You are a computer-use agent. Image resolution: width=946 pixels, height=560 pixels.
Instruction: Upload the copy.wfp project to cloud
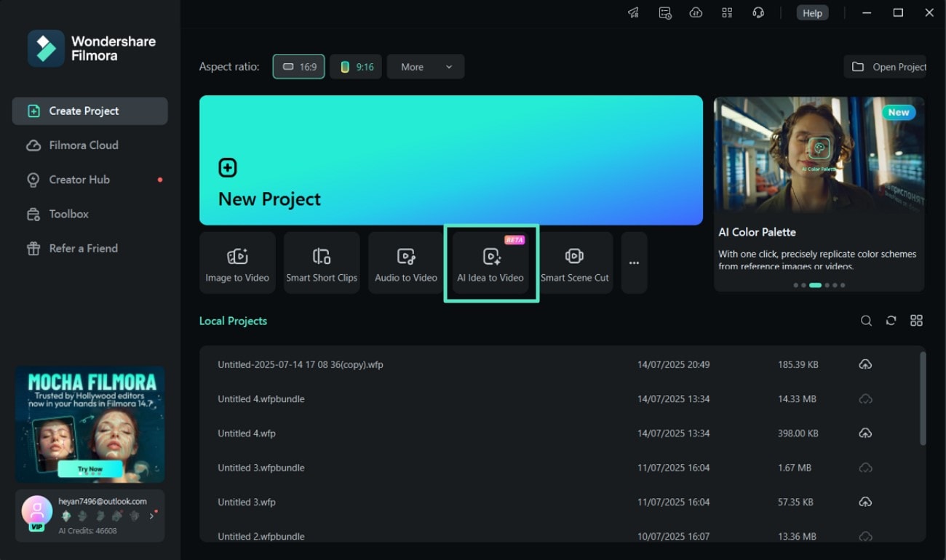click(865, 364)
